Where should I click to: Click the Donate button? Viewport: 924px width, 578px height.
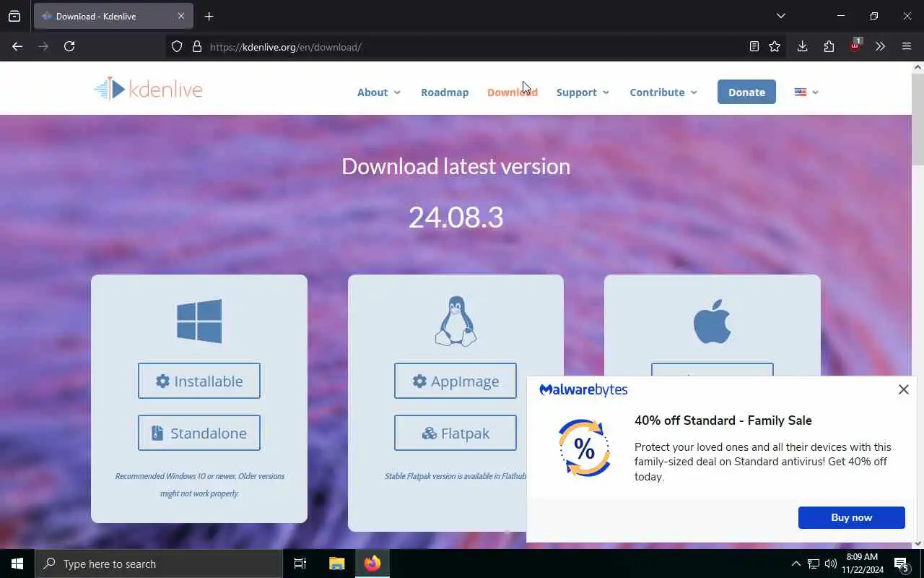[746, 92]
